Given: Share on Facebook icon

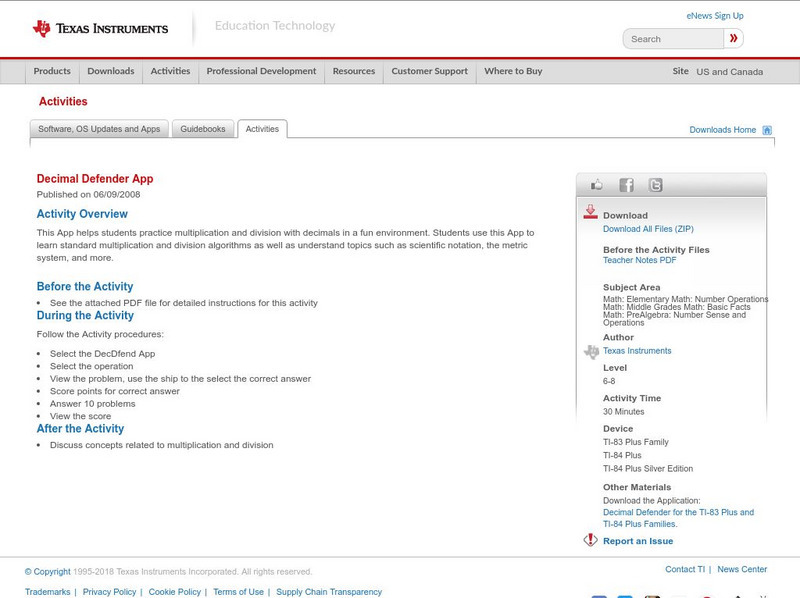Looking at the screenshot, I should (626, 185).
